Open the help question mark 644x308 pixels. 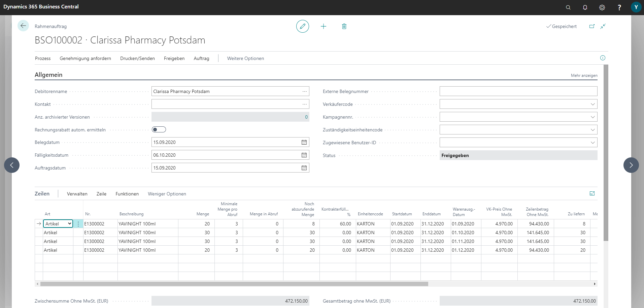(x=619, y=7)
